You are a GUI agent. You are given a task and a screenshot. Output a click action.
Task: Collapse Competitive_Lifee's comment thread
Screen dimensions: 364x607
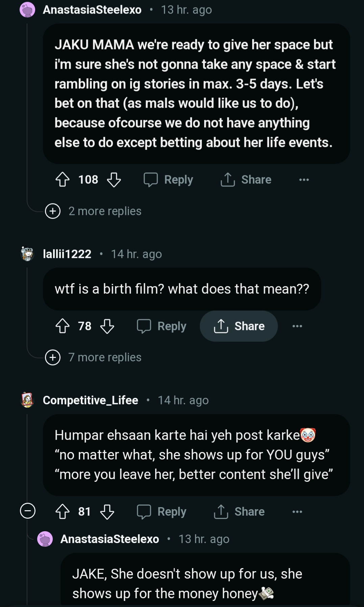tap(28, 511)
